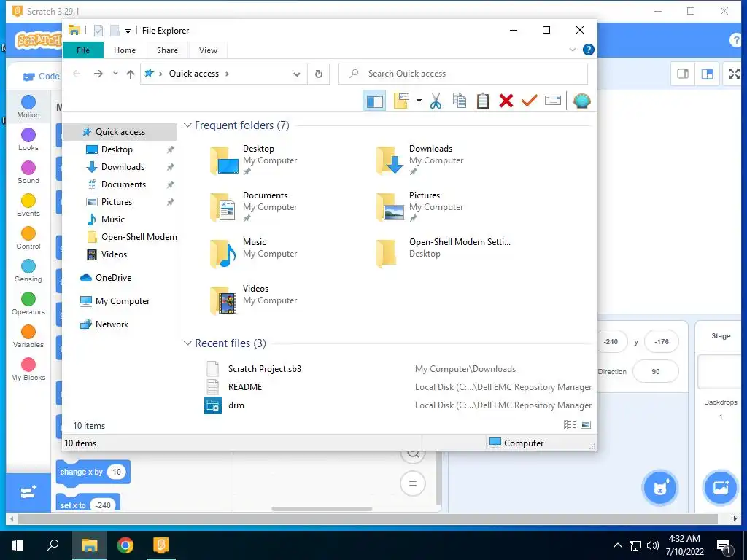The height and width of the screenshot is (560, 747).
Task: Select the Videos frequent folder tile
Action: click(254, 300)
